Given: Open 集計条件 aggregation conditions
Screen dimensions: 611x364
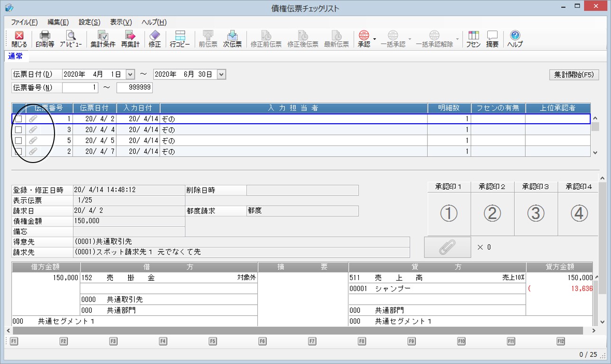Looking at the screenshot, I should tap(103, 39).
